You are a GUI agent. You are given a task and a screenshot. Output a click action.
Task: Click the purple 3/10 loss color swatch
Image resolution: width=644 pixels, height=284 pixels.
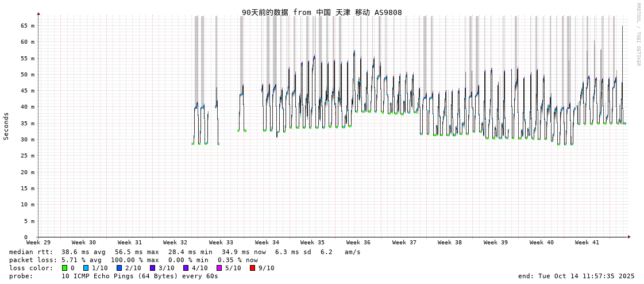[x=152, y=268]
